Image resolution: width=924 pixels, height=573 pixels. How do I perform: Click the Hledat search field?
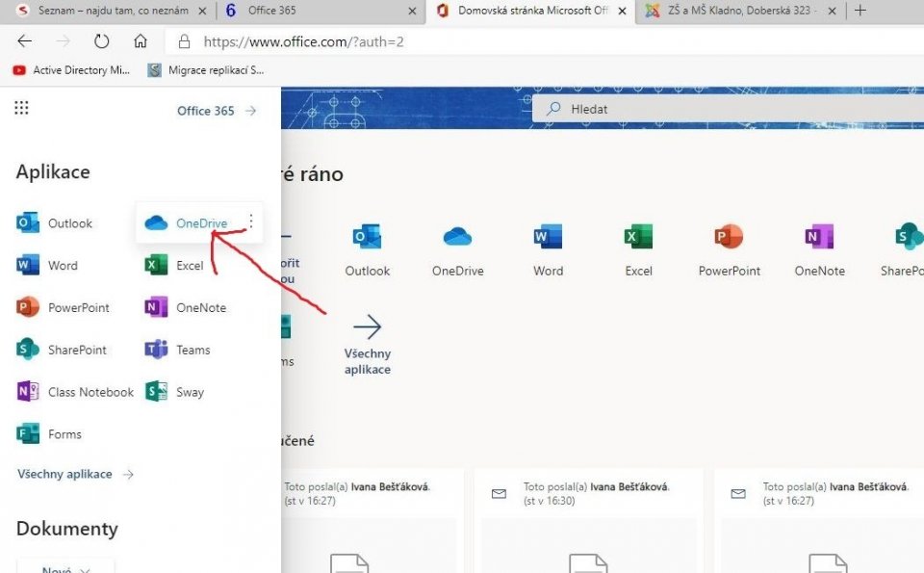pyautogui.click(x=728, y=109)
